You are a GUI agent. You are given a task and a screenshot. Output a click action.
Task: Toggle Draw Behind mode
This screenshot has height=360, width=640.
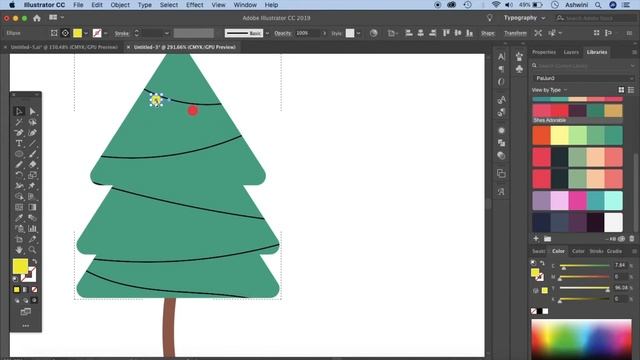click(x=25, y=300)
